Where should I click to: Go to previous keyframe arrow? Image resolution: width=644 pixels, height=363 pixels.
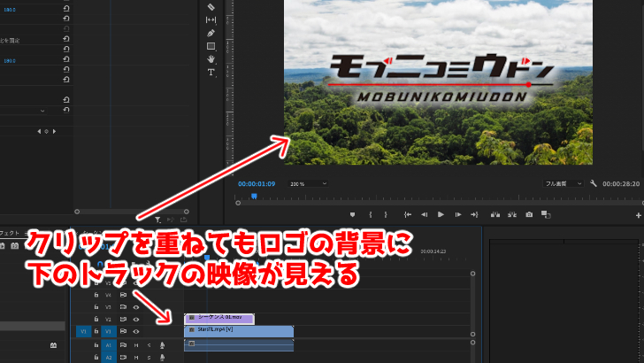coord(39,132)
